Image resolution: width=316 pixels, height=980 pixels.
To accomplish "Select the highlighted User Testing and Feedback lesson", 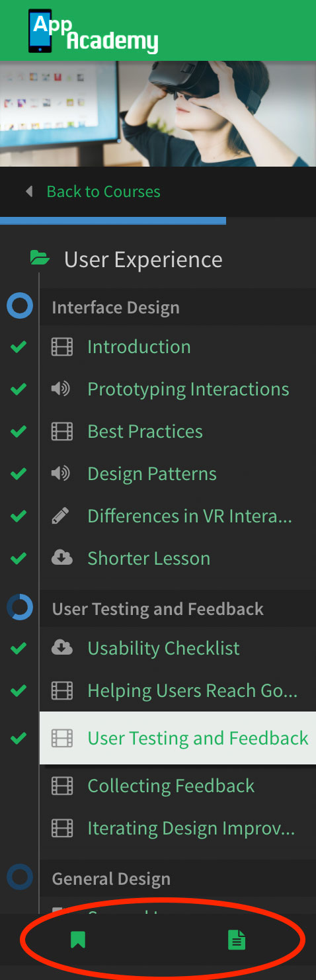I will click(178, 738).
